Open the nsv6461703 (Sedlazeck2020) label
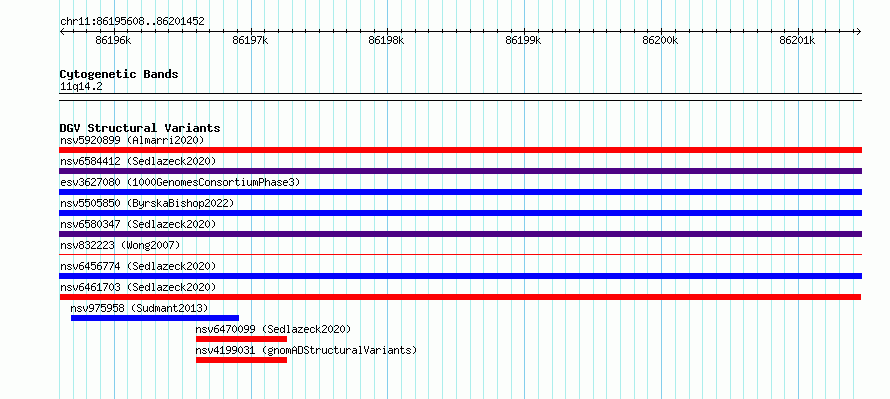The width and height of the screenshot is (890, 399). pyautogui.click(x=138, y=287)
